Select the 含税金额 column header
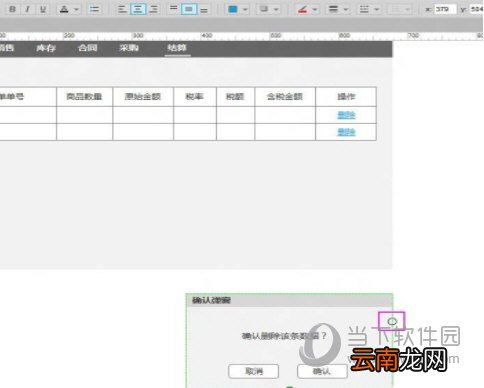This screenshot has width=484, height=388. click(285, 97)
